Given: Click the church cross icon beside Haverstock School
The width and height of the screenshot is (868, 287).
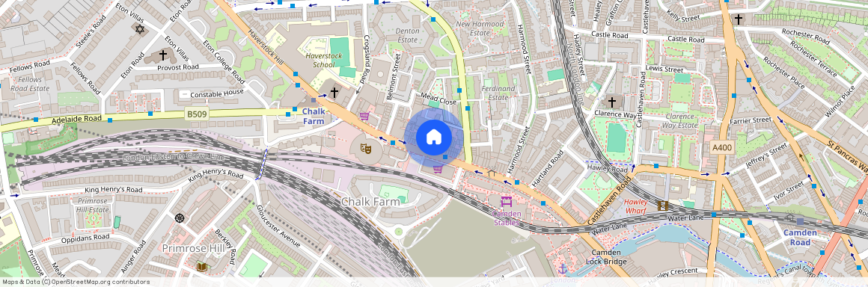Looking at the screenshot, I should tap(334, 93).
